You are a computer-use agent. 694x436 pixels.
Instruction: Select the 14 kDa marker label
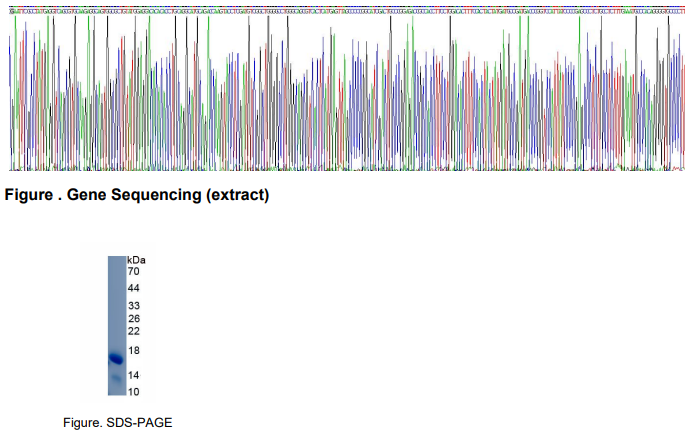pyautogui.click(x=133, y=375)
